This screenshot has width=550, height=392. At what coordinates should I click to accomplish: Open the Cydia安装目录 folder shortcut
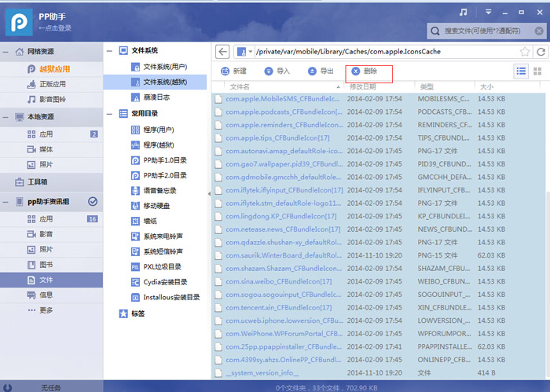[165, 282]
